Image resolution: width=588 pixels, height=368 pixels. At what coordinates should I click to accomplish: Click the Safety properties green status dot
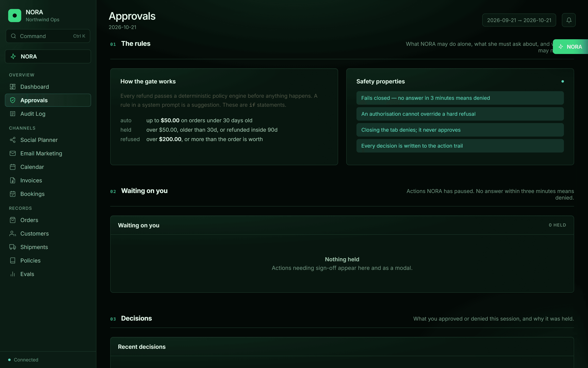(562, 82)
